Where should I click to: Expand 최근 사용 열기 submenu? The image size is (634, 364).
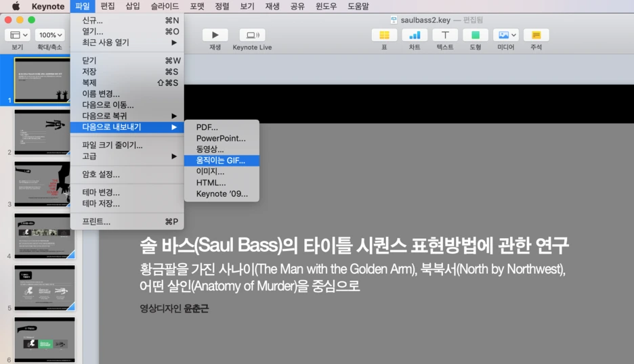[x=127, y=43]
